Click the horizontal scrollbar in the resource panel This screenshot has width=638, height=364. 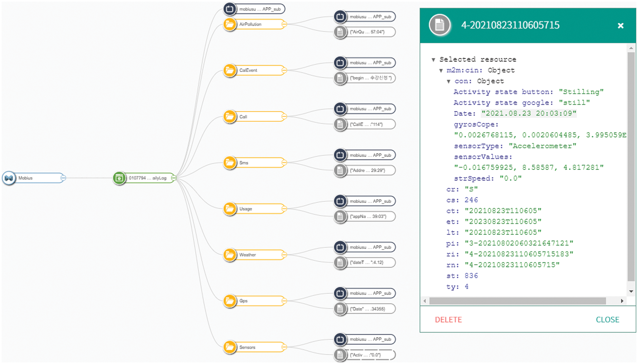pos(517,301)
